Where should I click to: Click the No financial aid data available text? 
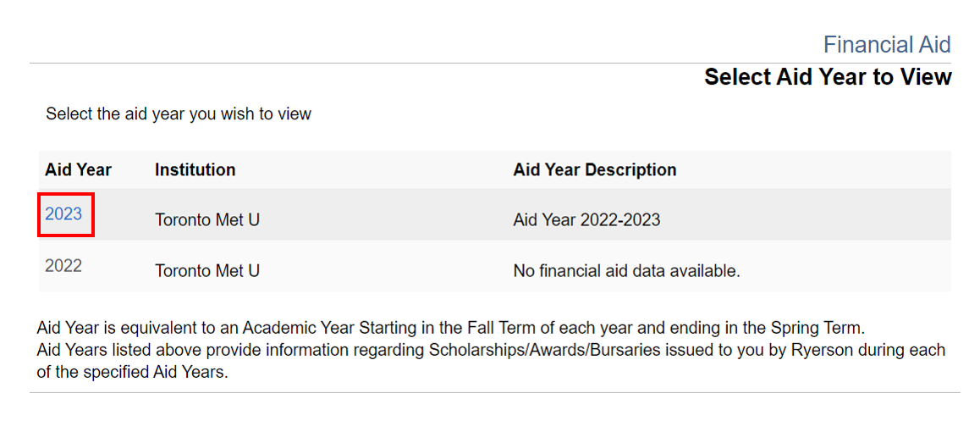pos(626,271)
